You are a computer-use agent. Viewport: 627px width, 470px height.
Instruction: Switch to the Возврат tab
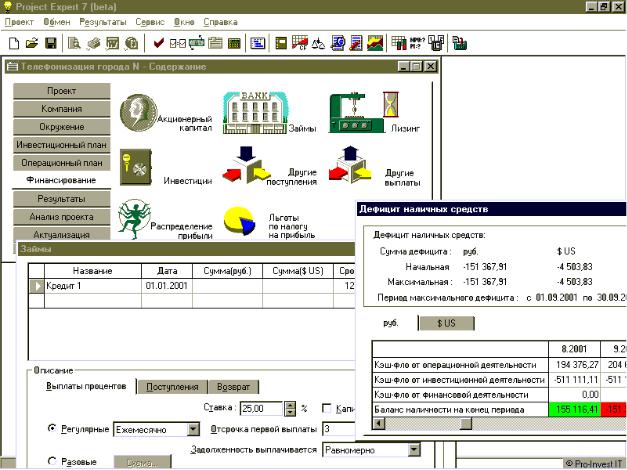pos(233,387)
